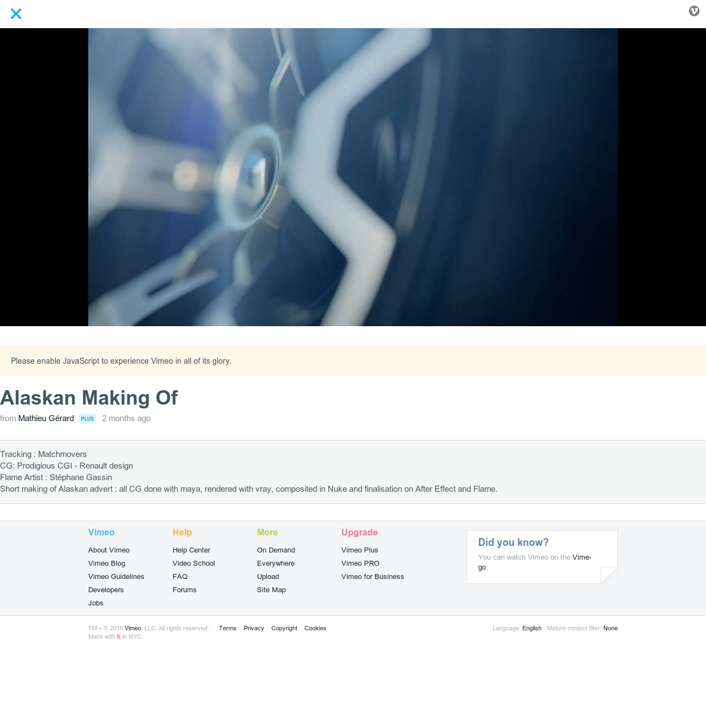Open Mathieu Gérard's profile
The height and width of the screenshot is (728, 706).
tap(46, 418)
